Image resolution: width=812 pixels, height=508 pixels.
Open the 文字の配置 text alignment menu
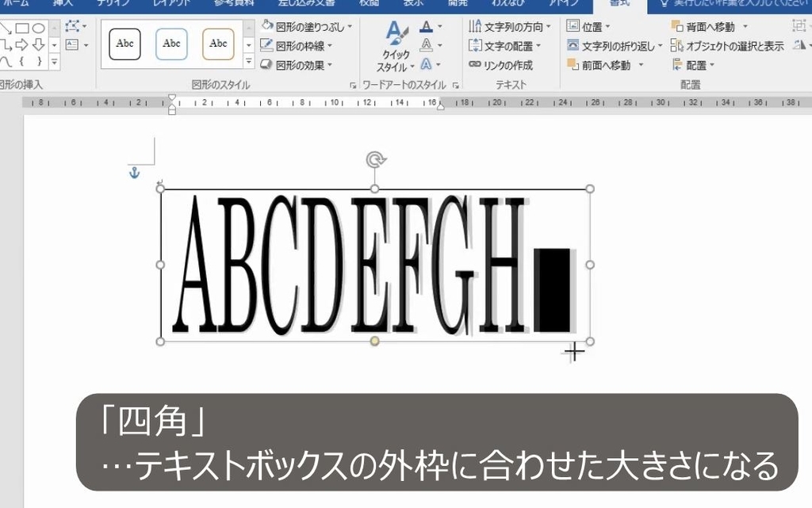504,46
